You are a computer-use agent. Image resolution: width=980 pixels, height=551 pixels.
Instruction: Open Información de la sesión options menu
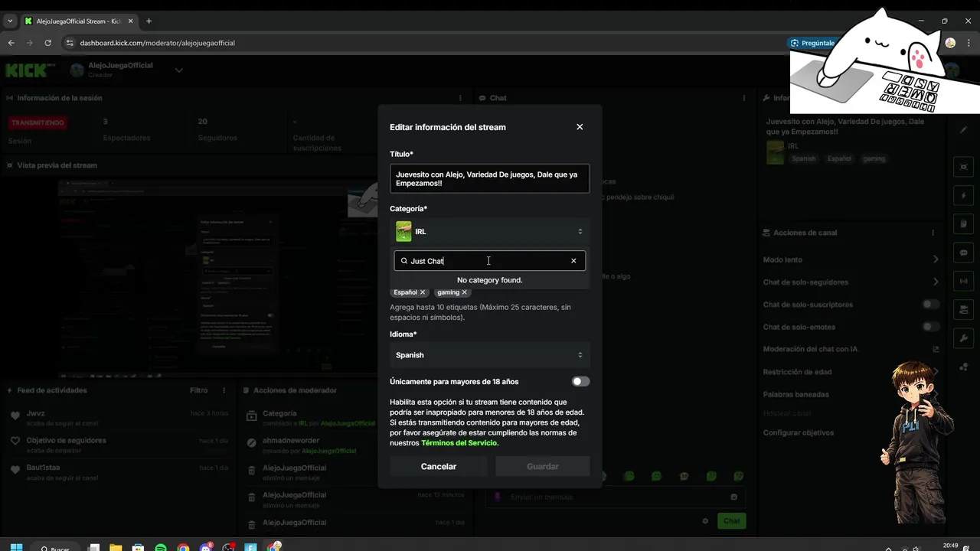click(460, 98)
